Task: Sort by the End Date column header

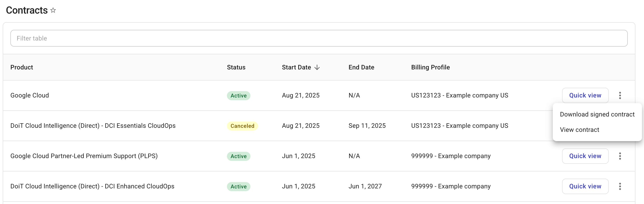Action: tap(361, 67)
